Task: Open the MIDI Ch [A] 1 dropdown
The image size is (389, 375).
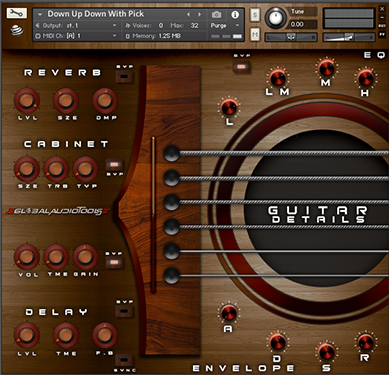Action: pyautogui.click(x=76, y=36)
